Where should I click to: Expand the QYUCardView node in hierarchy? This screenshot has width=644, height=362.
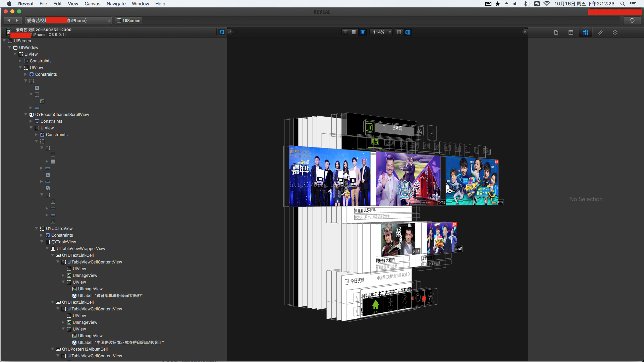click(x=36, y=228)
